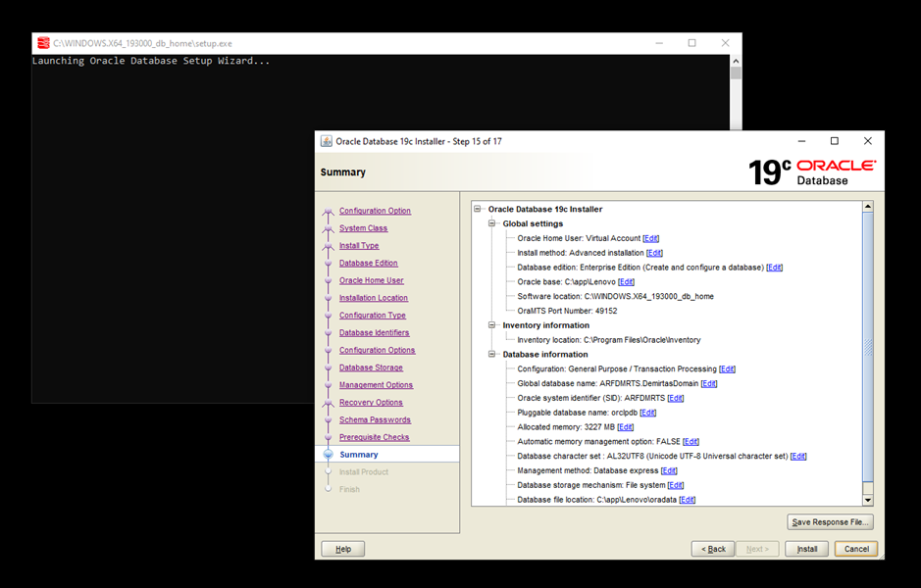Maximize the Oracle installer window
921x588 pixels.
[x=834, y=141]
